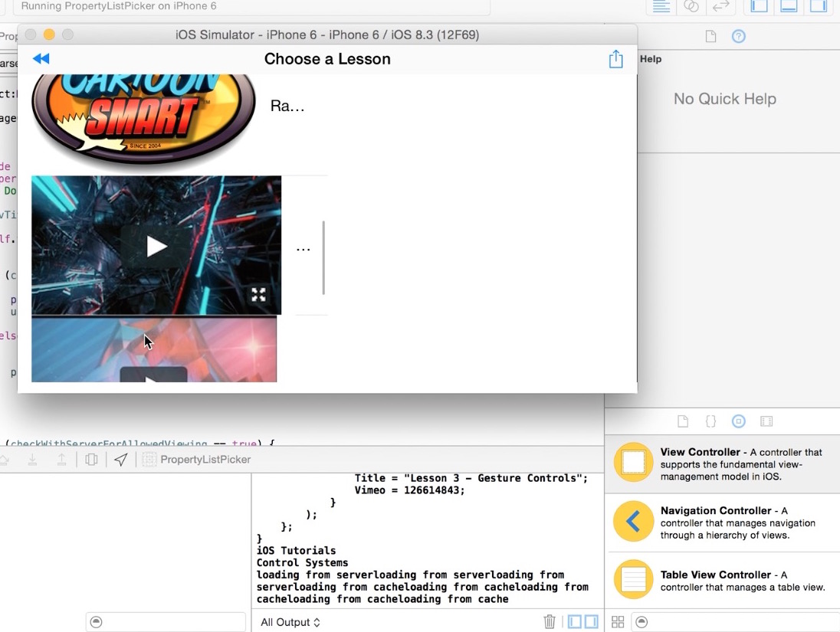840x632 pixels.
Task: Select Xcode standard editor button
Action: pos(661,6)
